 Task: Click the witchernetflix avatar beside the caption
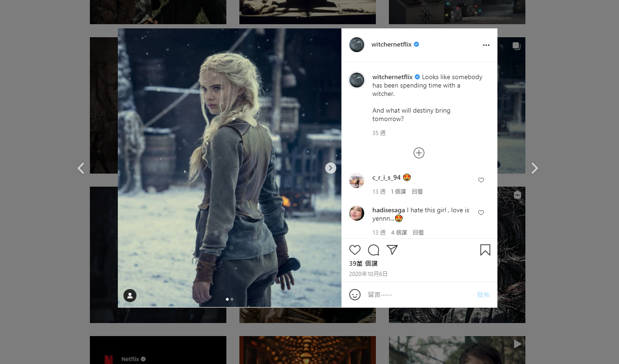(357, 80)
